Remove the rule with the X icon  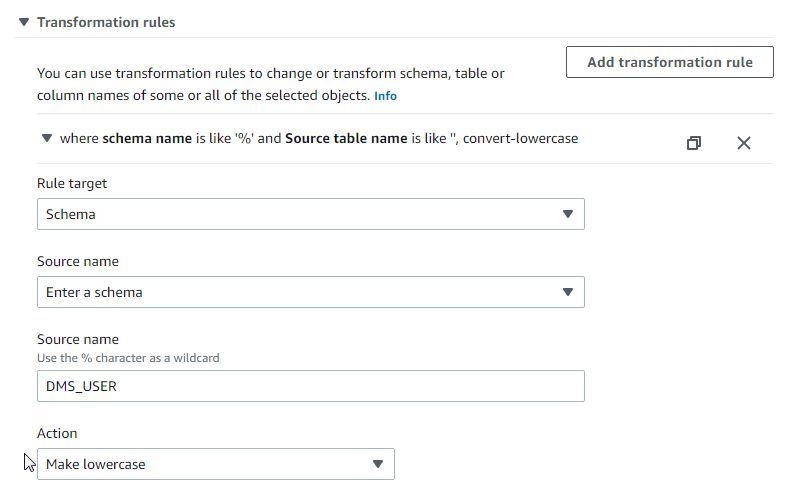tap(744, 143)
